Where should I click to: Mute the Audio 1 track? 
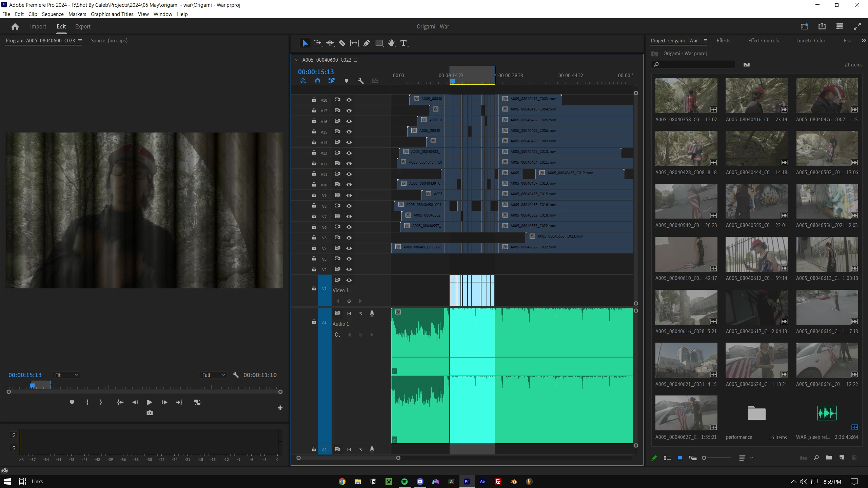349,313
